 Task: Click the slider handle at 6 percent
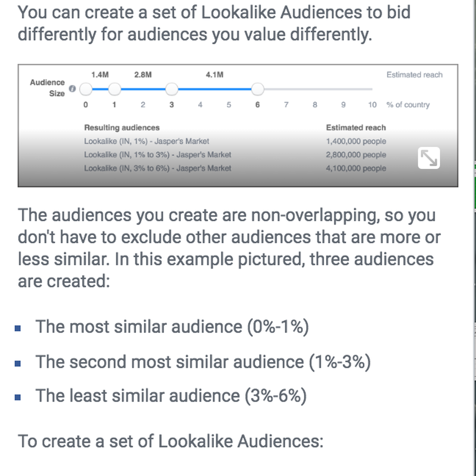pyautogui.click(x=258, y=89)
